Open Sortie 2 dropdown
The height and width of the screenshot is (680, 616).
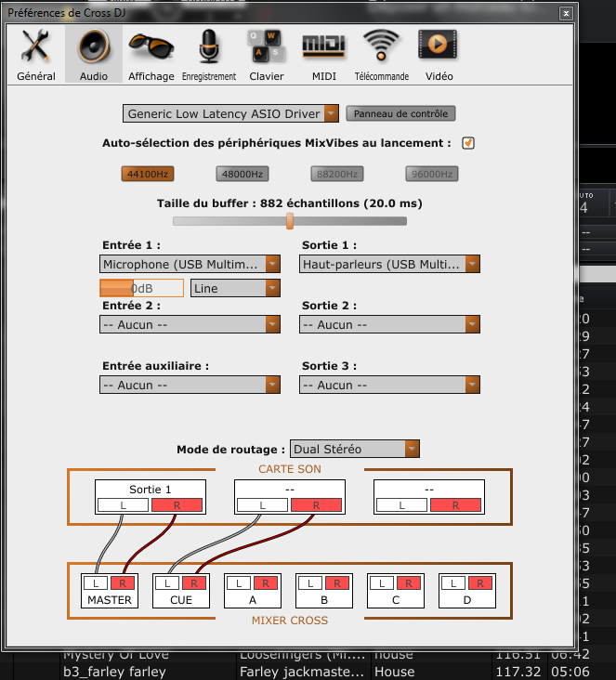click(x=389, y=324)
